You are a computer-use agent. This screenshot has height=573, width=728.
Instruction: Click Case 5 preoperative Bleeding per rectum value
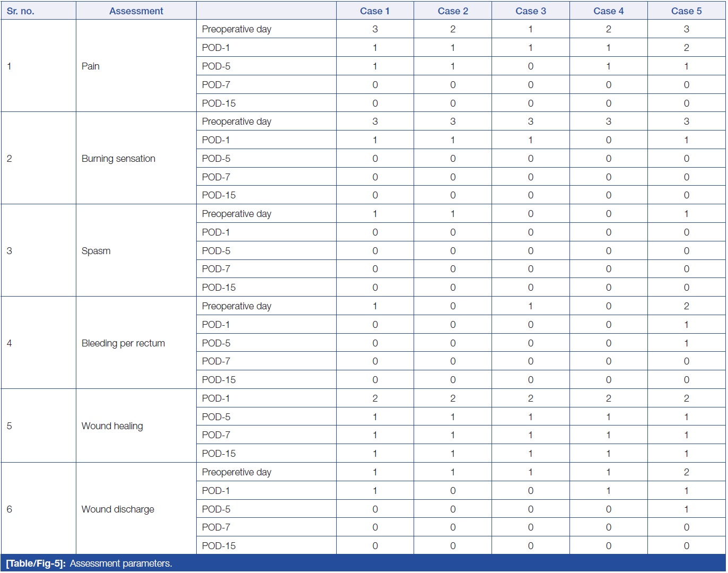click(686, 306)
